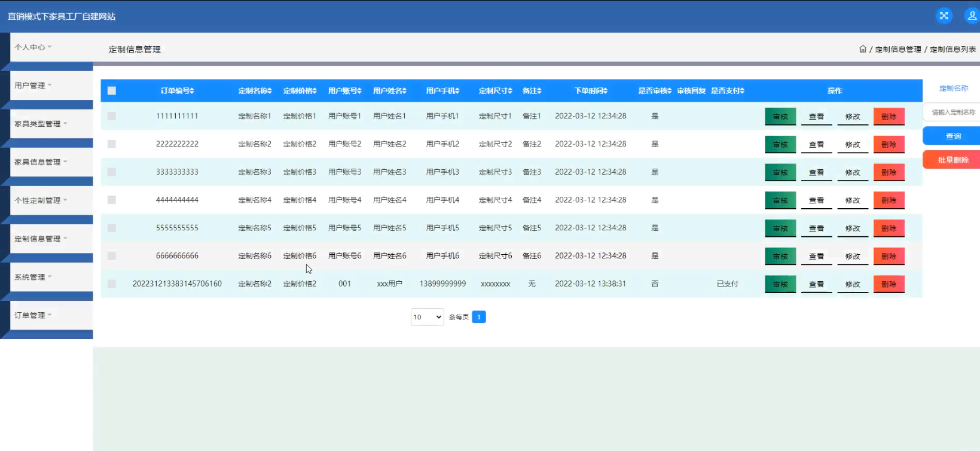Expand the 个性定制管理 sidebar menu
Viewport: 980px width, 451px height.
pos(51,200)
